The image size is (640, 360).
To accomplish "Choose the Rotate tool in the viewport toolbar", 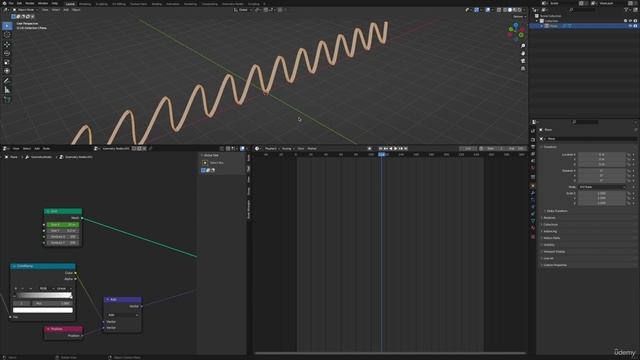I will click(7, 53).
